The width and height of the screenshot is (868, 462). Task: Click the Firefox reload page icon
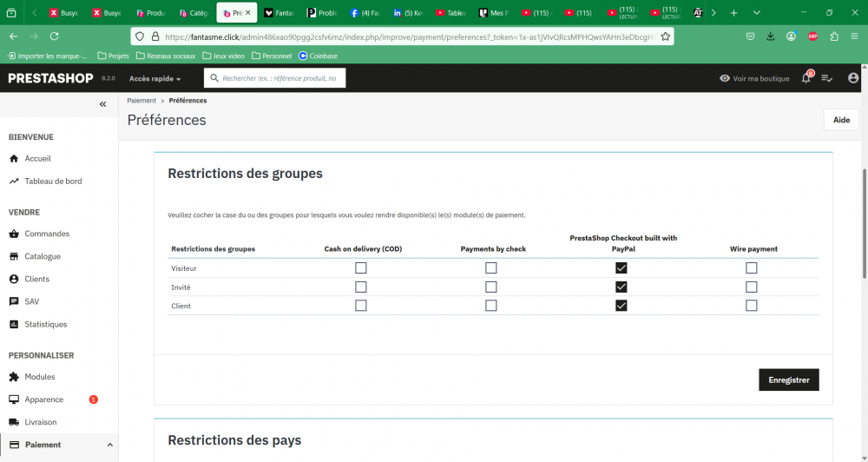point(55,36)
